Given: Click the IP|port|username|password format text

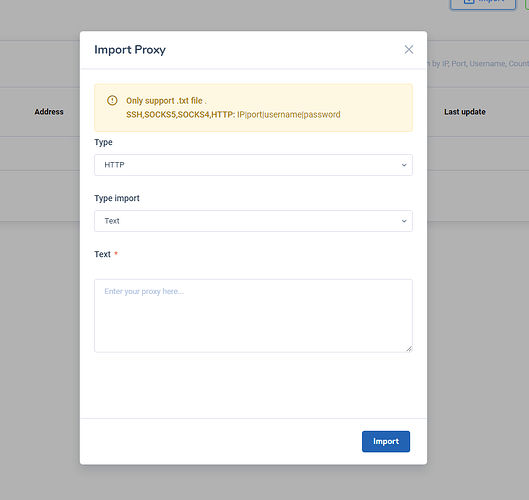Looking at the screenshot, I should point(288,115).
